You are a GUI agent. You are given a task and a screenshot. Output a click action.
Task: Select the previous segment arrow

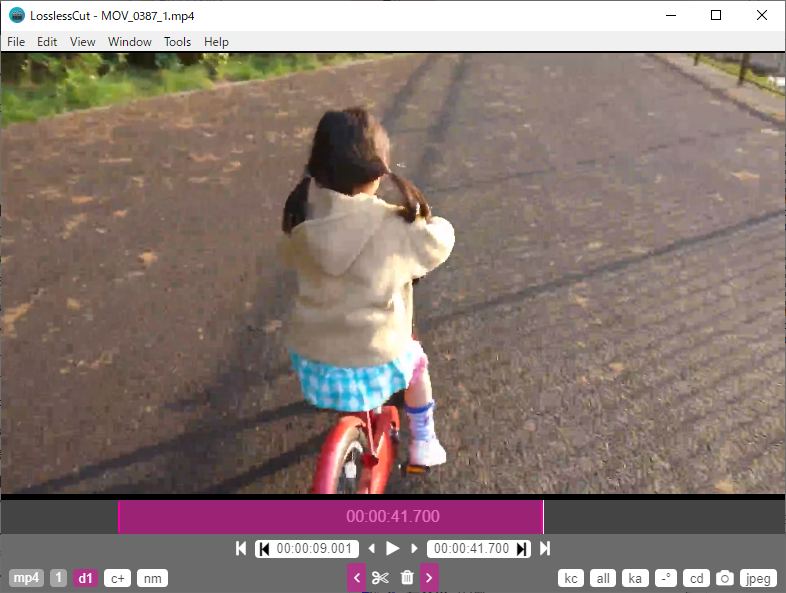pyautogui.click(x=356, y=577)
